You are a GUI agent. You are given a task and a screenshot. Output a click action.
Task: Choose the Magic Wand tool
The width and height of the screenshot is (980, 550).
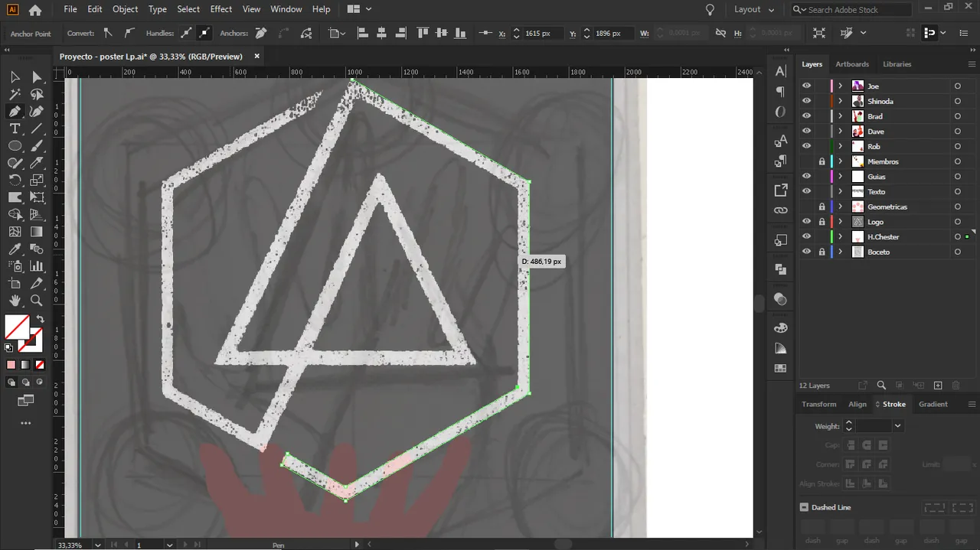click(15, 94)
